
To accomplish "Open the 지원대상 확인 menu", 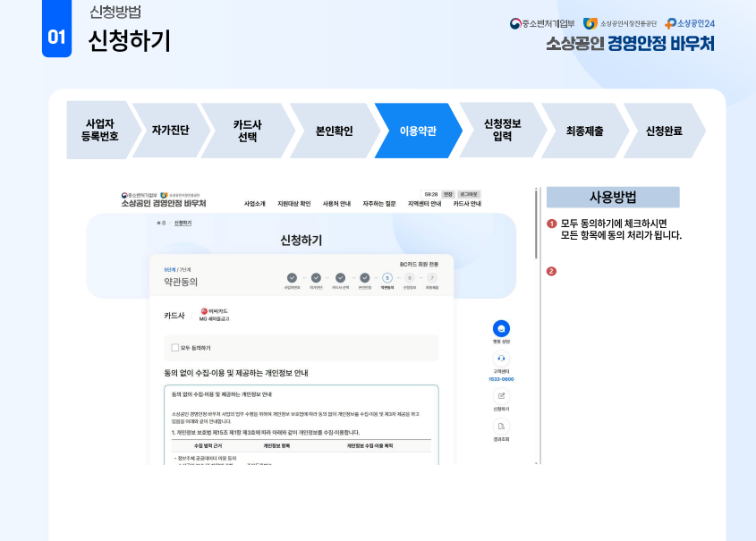I will 294,204.
